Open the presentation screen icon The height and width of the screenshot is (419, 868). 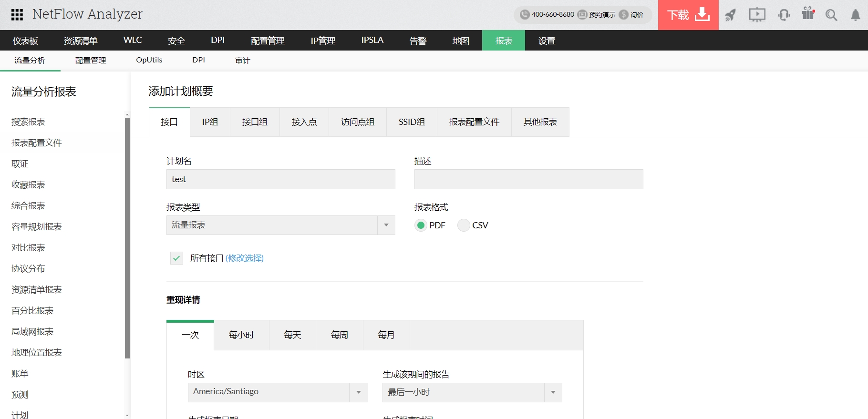click(x=757, y=15)
